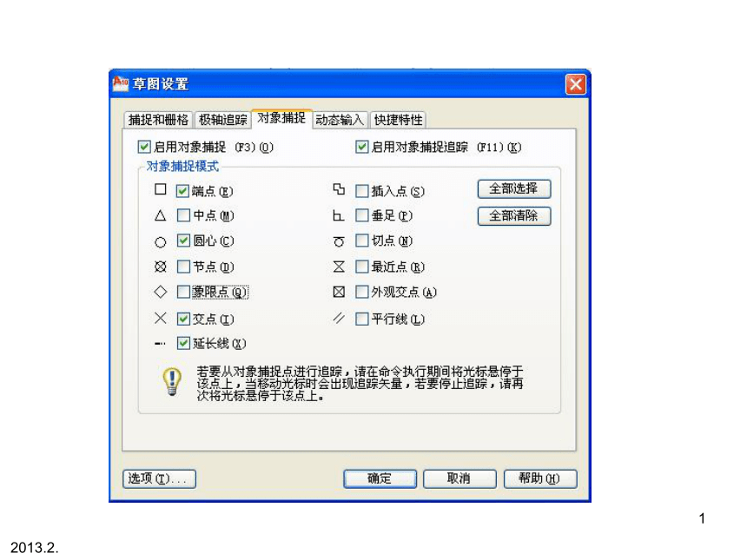Open the 动态输入 tab
Screen dimensions: 747x560
[x=340, y=120]
